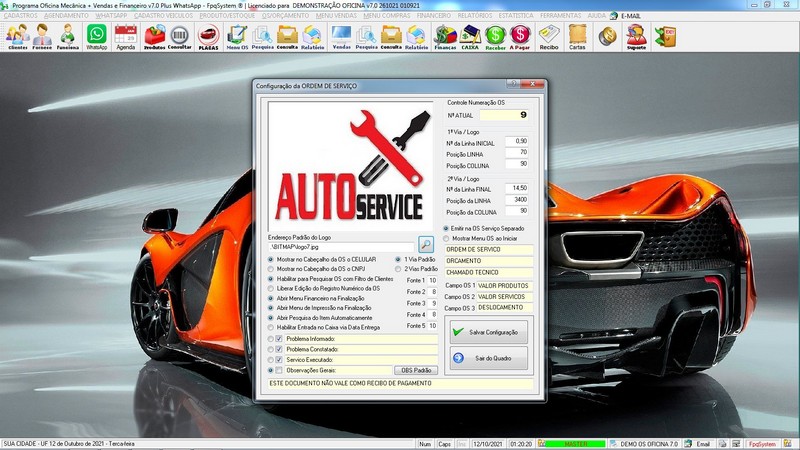Click the magnifier to browse logo file
Viewport: 800px width, 450px height.
click(425, 244)
